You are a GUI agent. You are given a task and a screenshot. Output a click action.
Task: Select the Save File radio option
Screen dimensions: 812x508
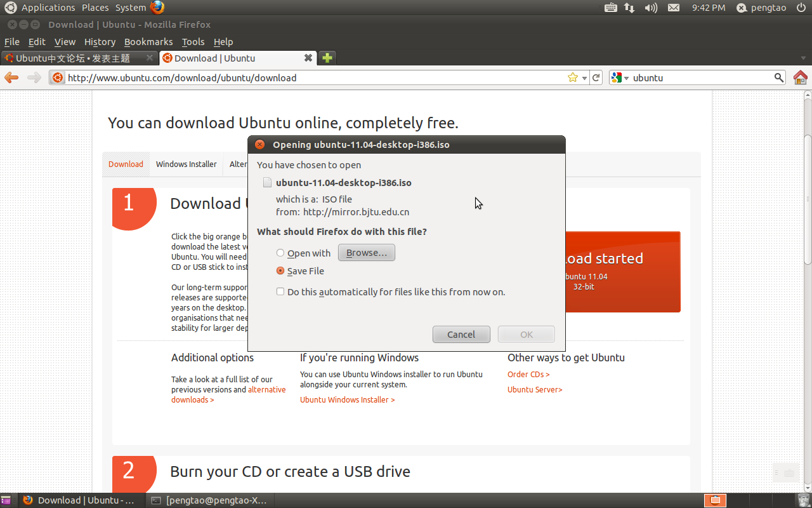280,271
